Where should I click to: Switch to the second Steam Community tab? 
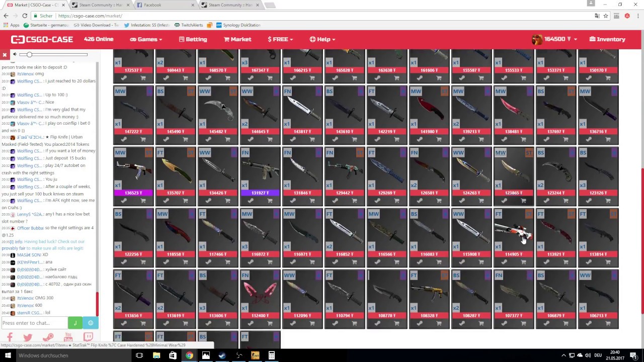tap(228, 5)
